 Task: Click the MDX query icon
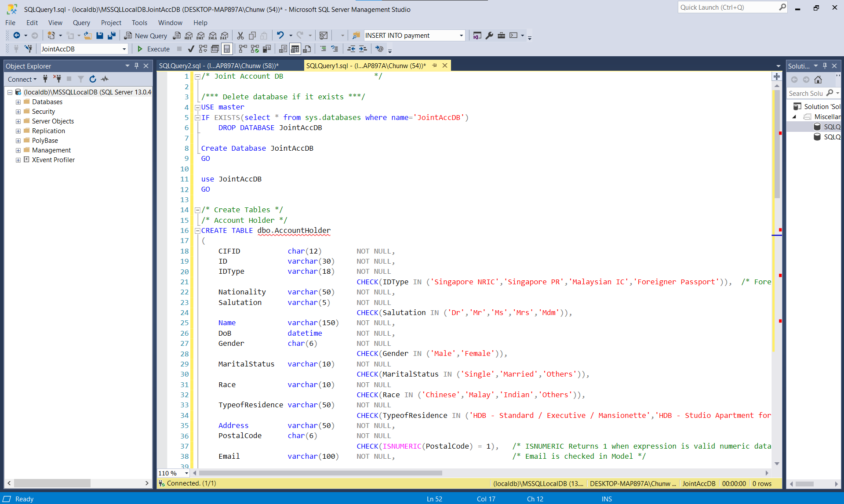pos(189,36)
